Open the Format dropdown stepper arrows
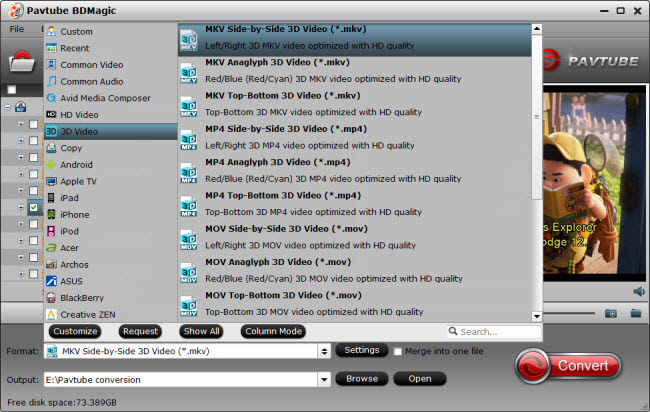 [x=324, y=351]
